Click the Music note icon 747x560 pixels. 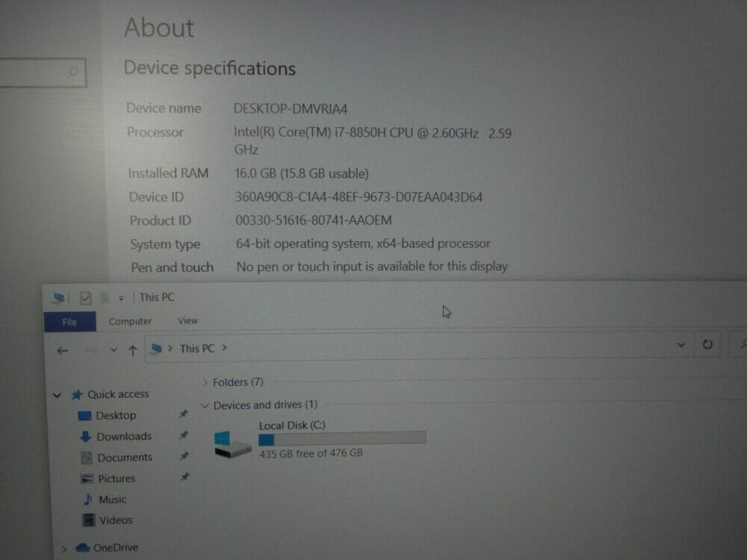tap(88, 500)
